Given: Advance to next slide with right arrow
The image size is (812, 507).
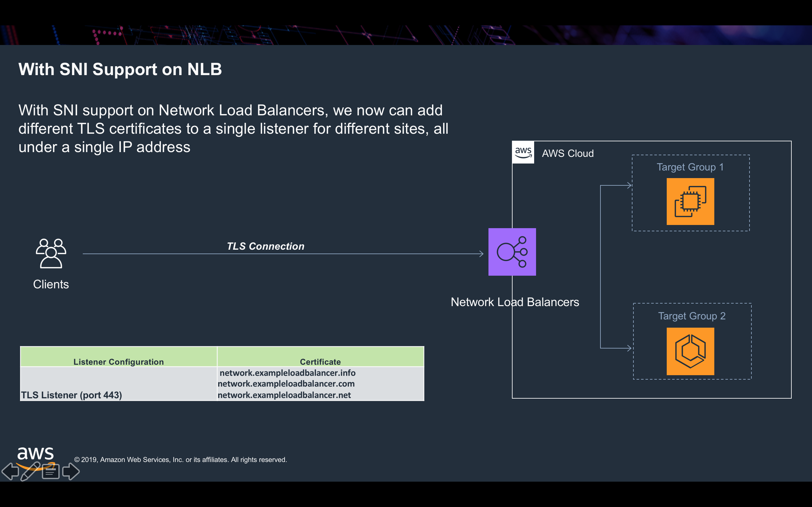Looking at the screenshot, I should [x=71, y=471].
